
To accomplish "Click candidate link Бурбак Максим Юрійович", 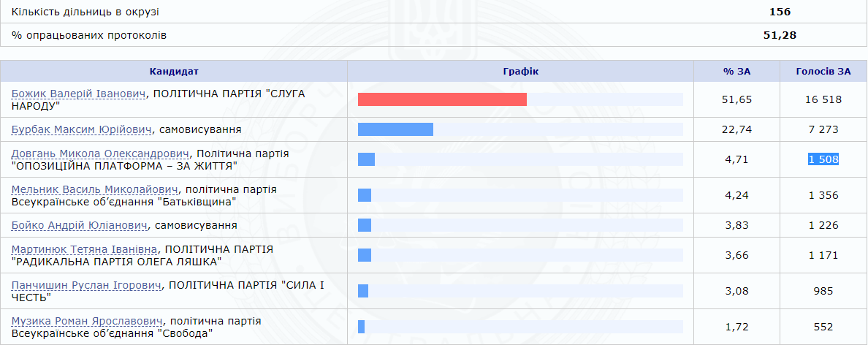I will (x=82, y=129).
